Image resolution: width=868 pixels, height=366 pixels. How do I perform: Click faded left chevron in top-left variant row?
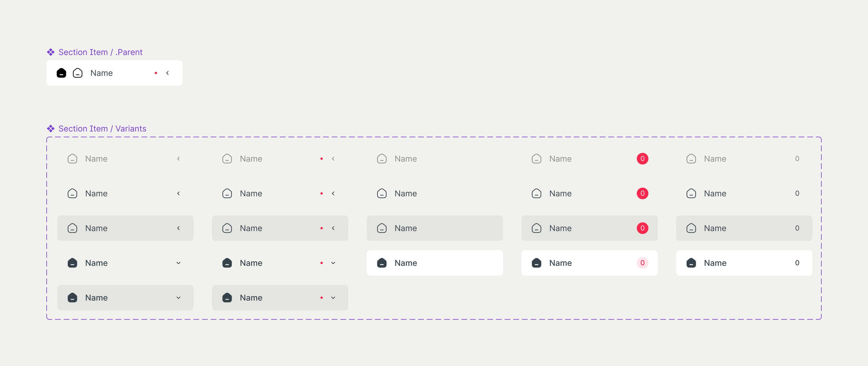coord(178,159)
